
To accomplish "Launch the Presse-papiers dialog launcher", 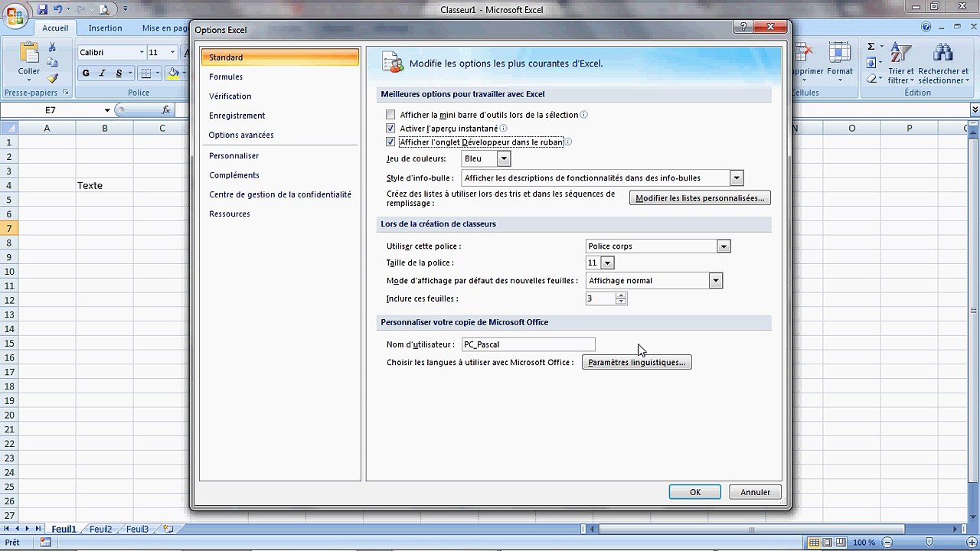I will click(66, 93).
